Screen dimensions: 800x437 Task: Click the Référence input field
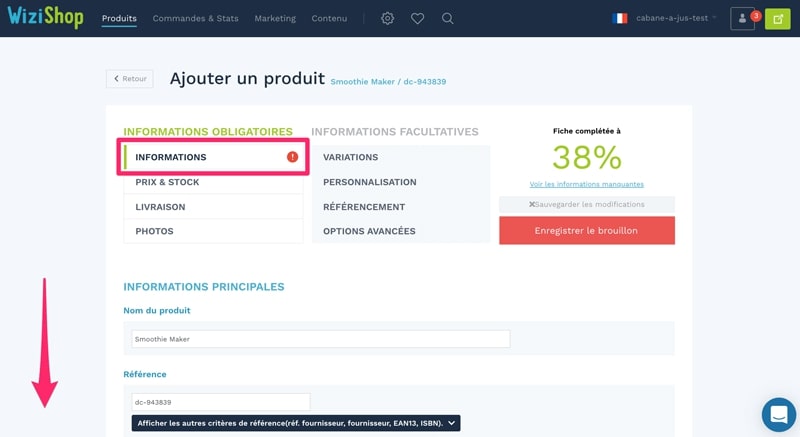(220, 402)
